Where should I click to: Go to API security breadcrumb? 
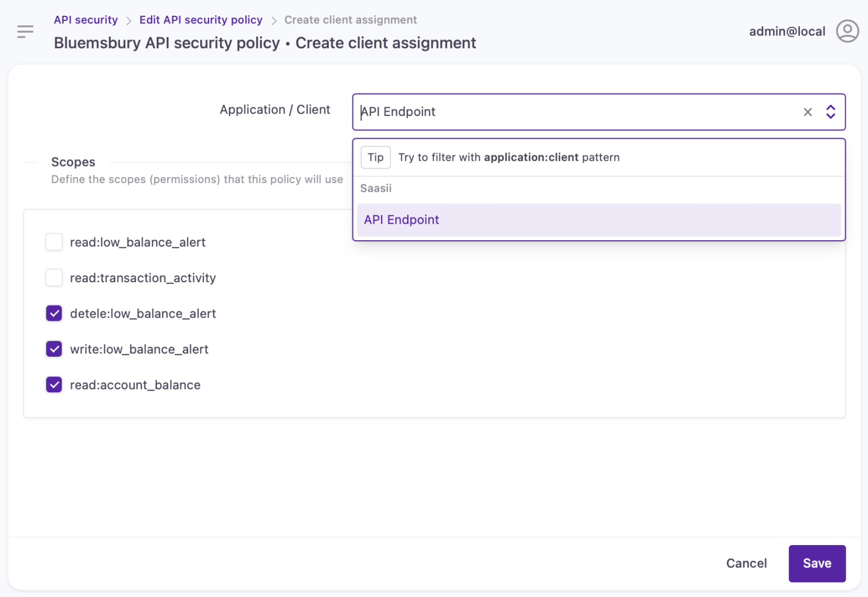[86, 20]
